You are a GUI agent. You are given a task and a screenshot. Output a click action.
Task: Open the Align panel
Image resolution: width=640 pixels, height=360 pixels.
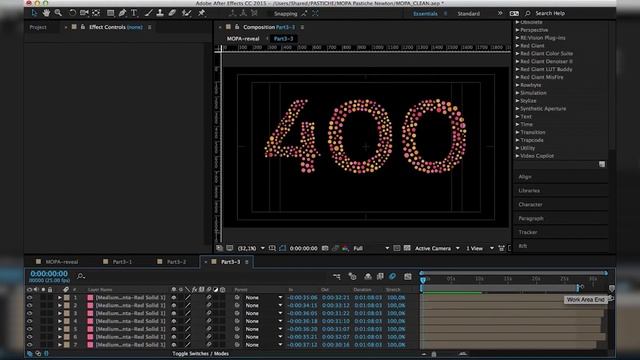point(524,177)
